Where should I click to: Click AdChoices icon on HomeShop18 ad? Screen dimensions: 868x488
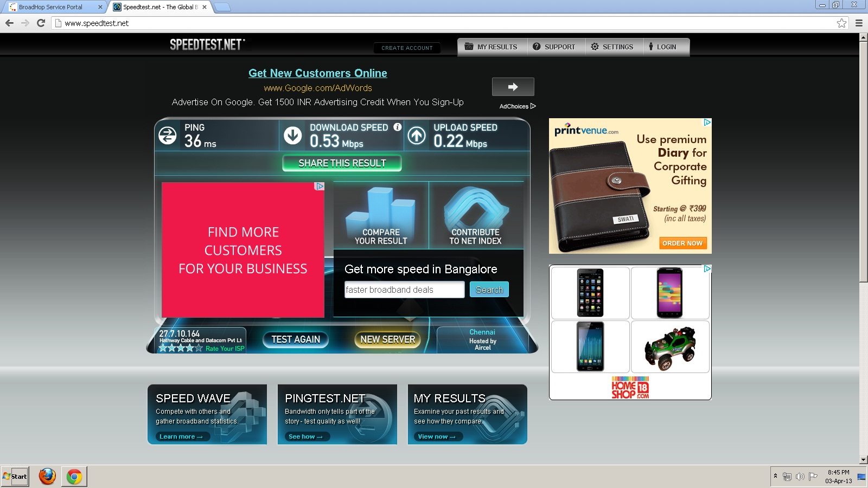[707, 268]
